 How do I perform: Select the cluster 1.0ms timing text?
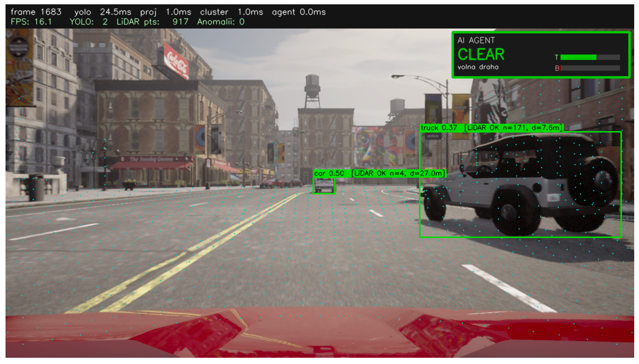tap(232, 12)
